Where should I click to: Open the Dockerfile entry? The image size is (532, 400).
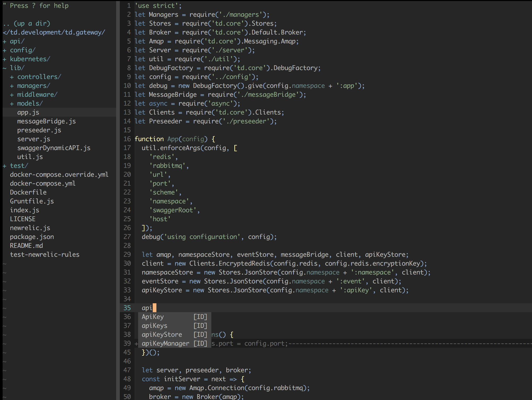point(28,192)
